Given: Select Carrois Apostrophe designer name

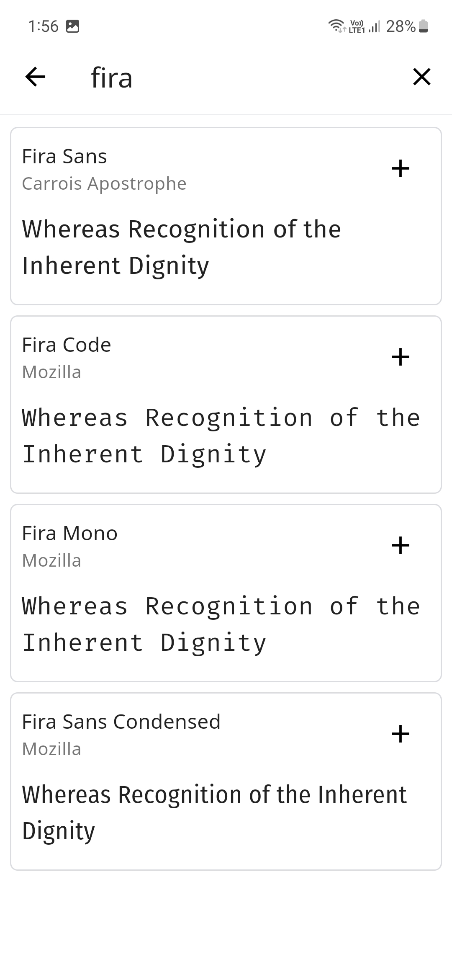Looking at the screenshot, I should pyautogui.click(x=104, y=184).
